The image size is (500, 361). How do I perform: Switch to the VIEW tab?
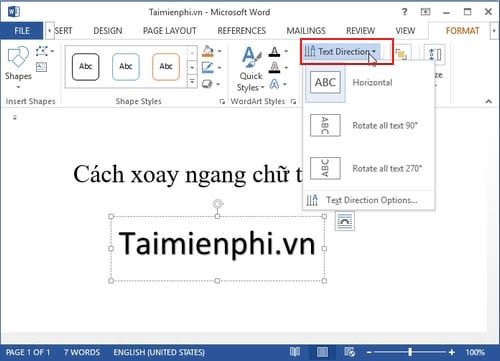click(405, 31)
